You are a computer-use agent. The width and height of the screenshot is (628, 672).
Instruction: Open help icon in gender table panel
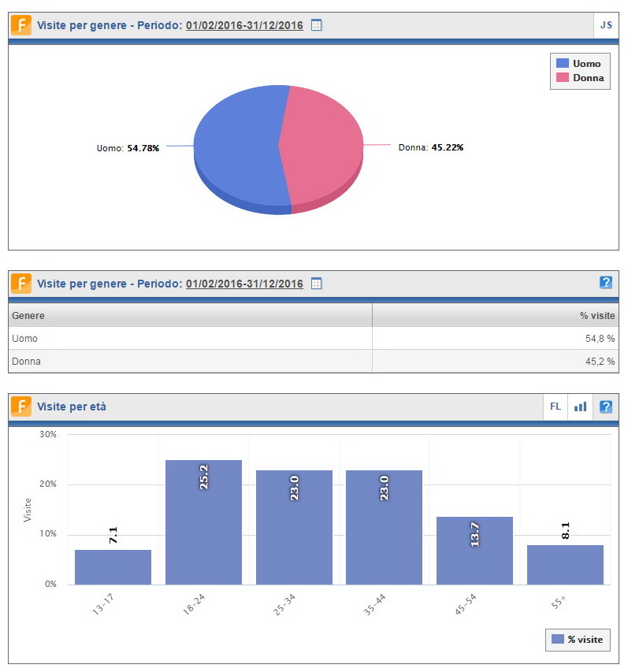tap(606, 283)
